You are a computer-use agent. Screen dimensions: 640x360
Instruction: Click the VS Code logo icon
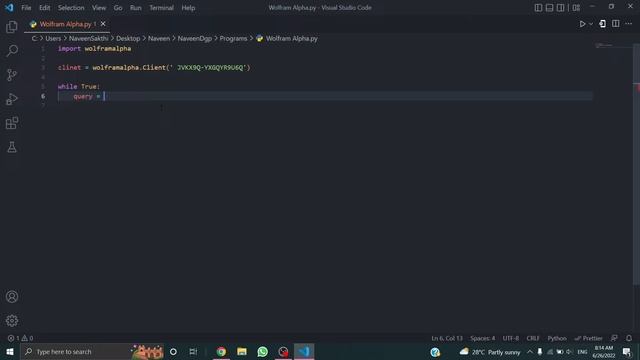pos(9,7)
